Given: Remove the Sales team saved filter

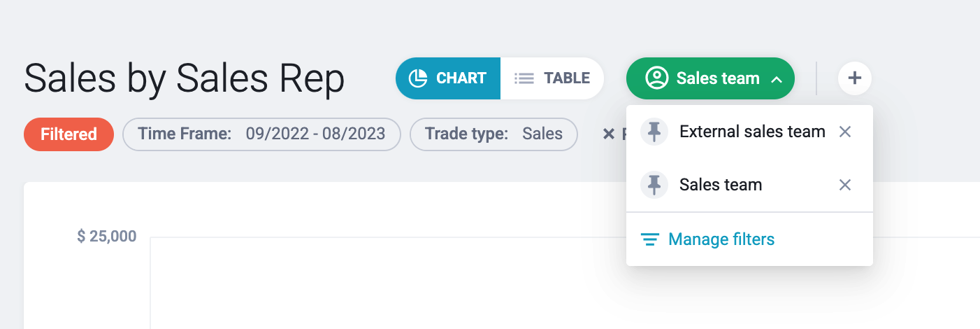Looking at the screenshot, I should (845, 185).
